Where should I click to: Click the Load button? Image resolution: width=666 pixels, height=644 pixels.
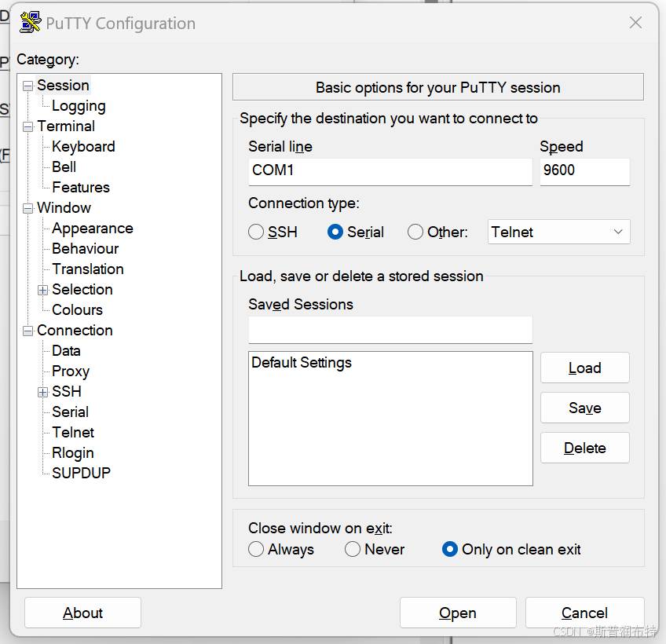tap(584, 368)
